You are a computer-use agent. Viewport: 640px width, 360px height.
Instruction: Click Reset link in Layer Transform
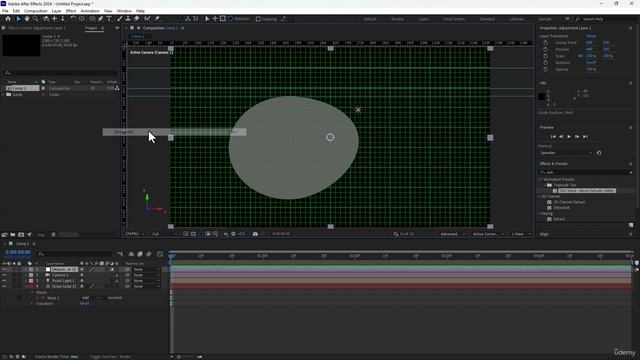tap(591, 36)
